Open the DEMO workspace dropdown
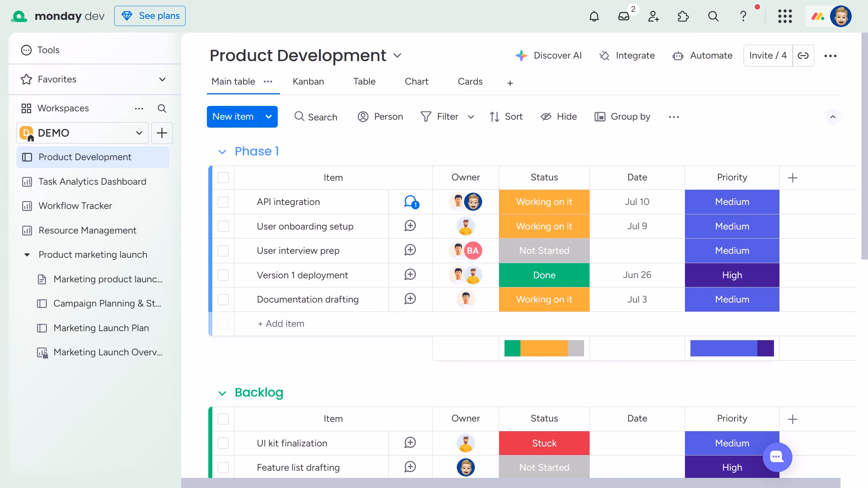 [x=139, y=133]
